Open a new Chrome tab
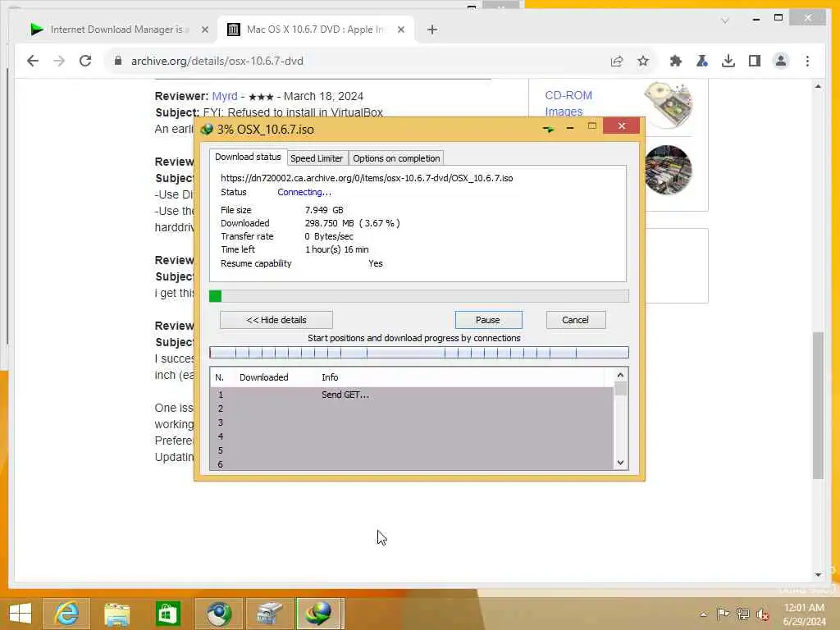The width and height of the screenshot is (840, 630). (432, 30)
